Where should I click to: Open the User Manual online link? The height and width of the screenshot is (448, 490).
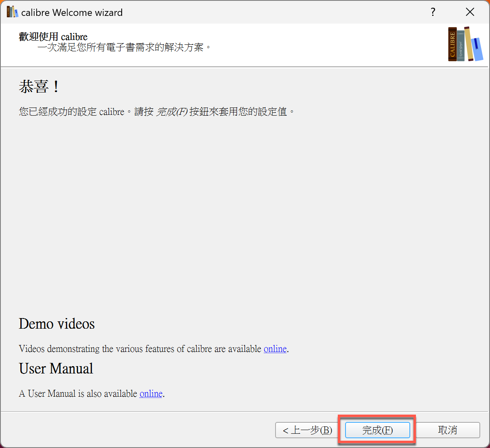click(151, 394)
